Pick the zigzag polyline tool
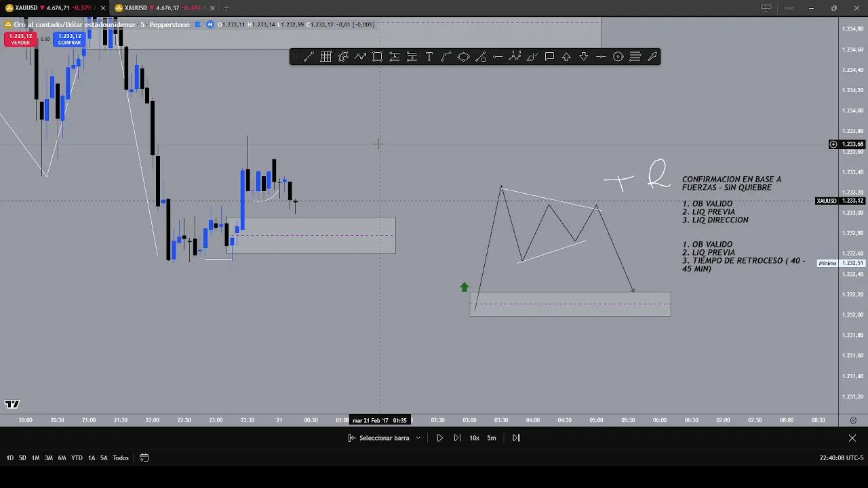This screenshot has width=868, height=488. (x=360, y=57)
